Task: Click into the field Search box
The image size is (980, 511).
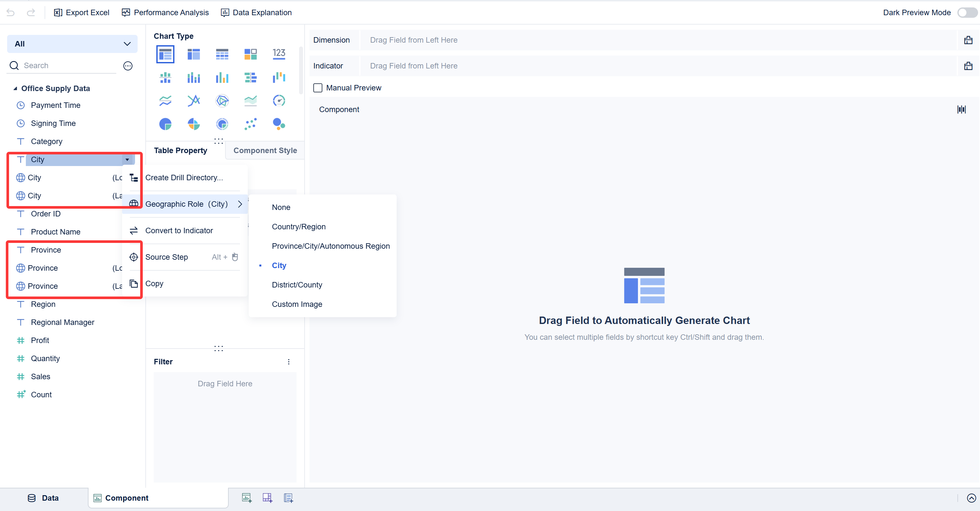Action: click(61, 65)
